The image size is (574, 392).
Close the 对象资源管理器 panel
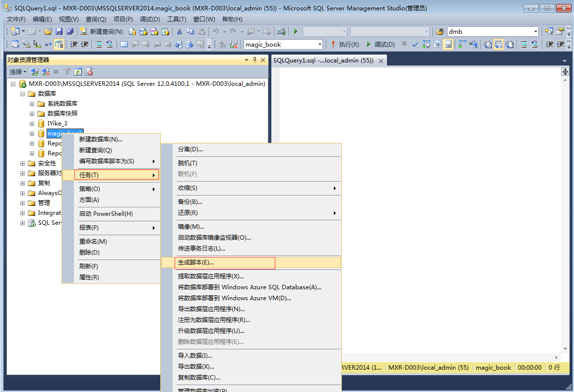tap(263, 60)
